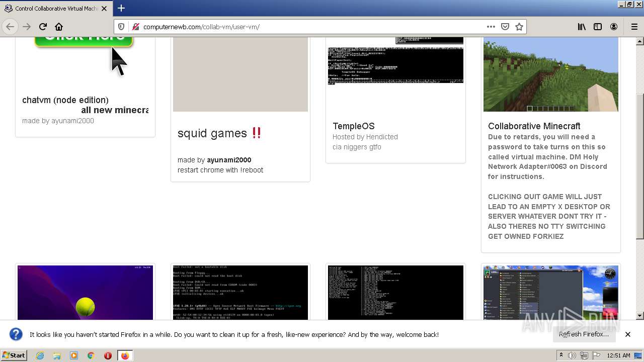
Task: Open Windows Explorer from taskbar
Action: pos(57,355)
